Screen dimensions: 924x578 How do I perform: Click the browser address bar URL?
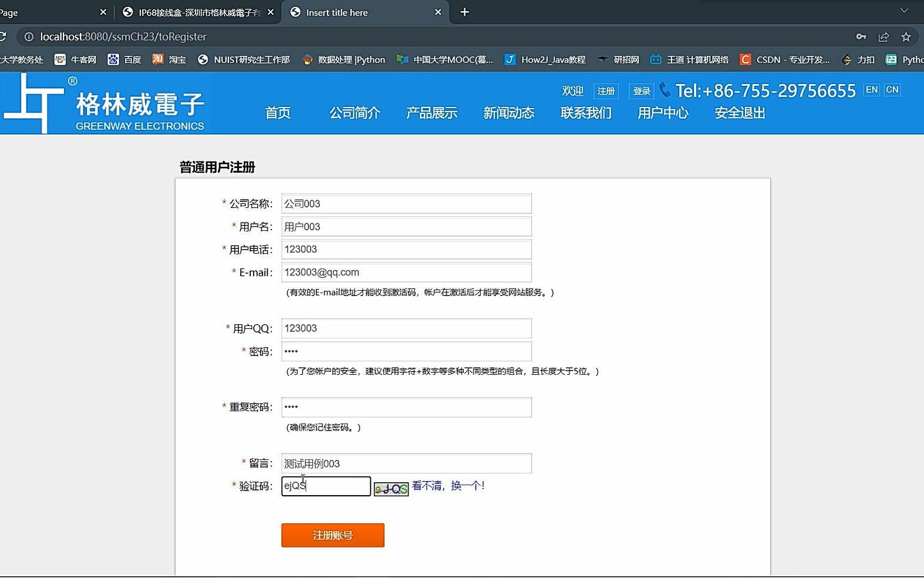tap(123, 36)
